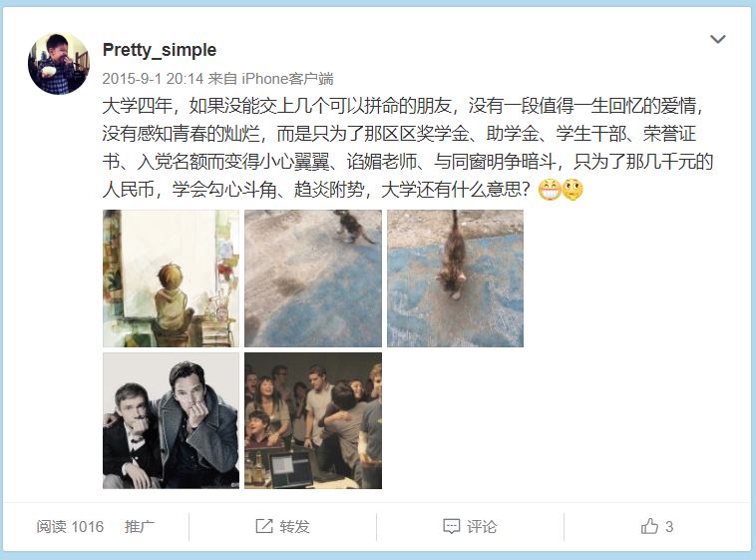The width and height of the screenshot is (756, 560).
Task: Click the like count 3
Action: click(x=669, y=526)
